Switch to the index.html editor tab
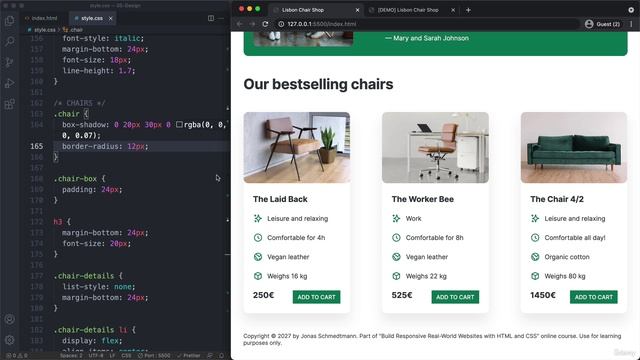The width and height of the screenshot is (640, 360). tap(41, 18)
